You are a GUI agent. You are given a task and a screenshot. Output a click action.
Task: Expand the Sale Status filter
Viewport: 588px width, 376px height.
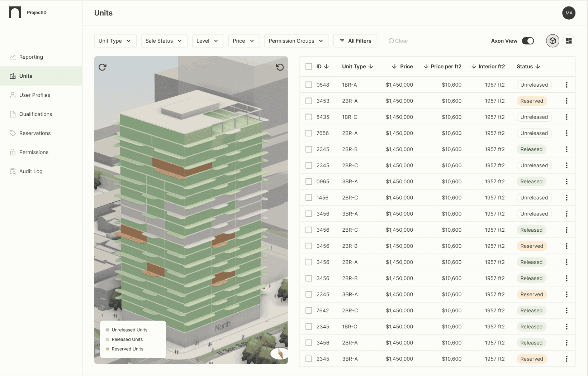pyautogui.click(x=164, y=40)
